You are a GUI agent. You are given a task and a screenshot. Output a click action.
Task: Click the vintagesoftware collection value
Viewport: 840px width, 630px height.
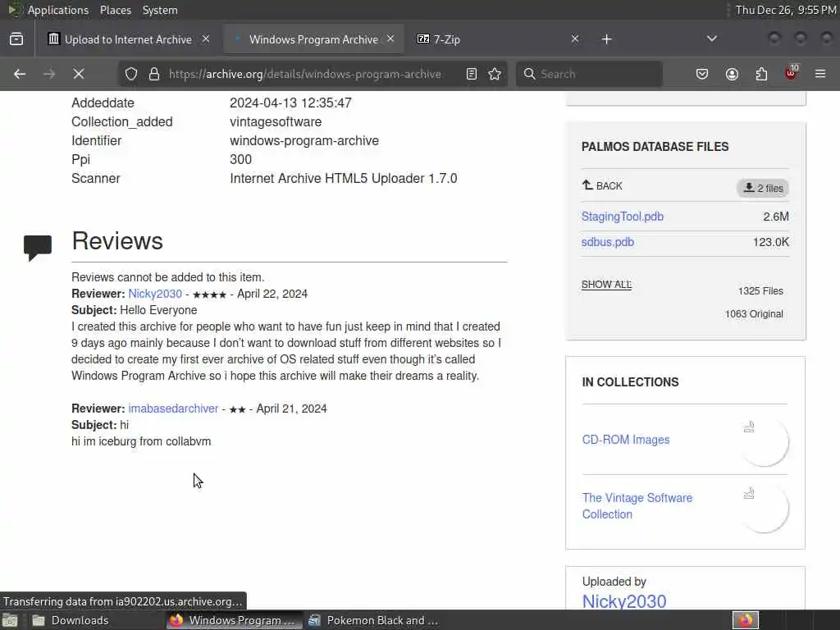point(276,121)
